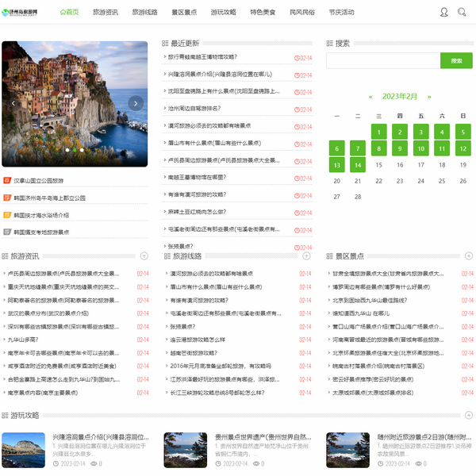
Task: Go to previous month in calendar
Action: (370, 96)
